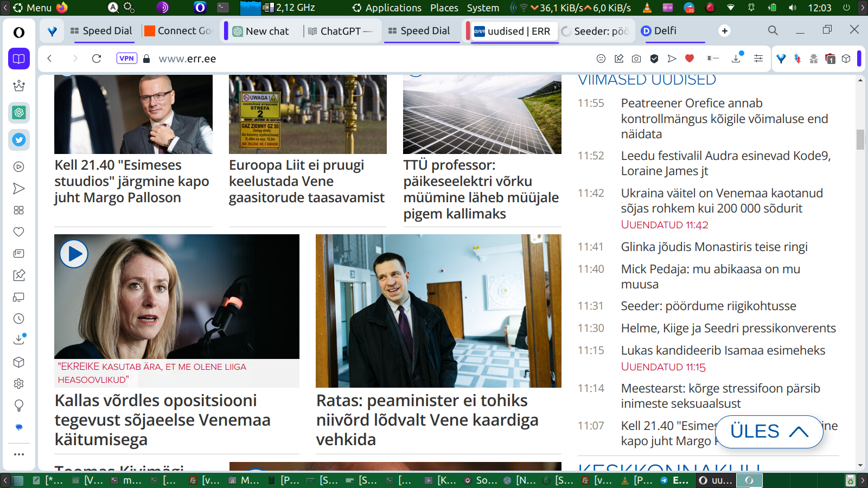Image resolution: width=868 pixels, height=488 pixels.
Task: Play the Kallas video with the play button
Action: [x=74, y=254]
